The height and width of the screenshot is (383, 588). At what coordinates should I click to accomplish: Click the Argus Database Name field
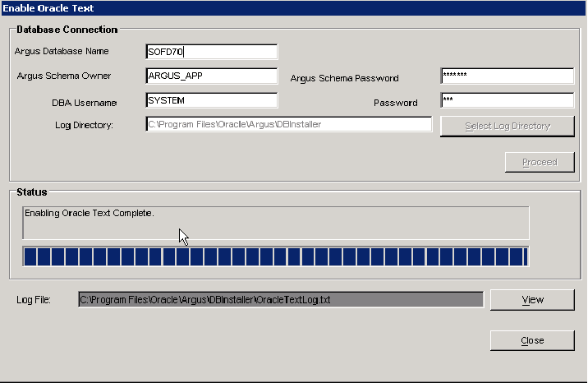[212, 52]
